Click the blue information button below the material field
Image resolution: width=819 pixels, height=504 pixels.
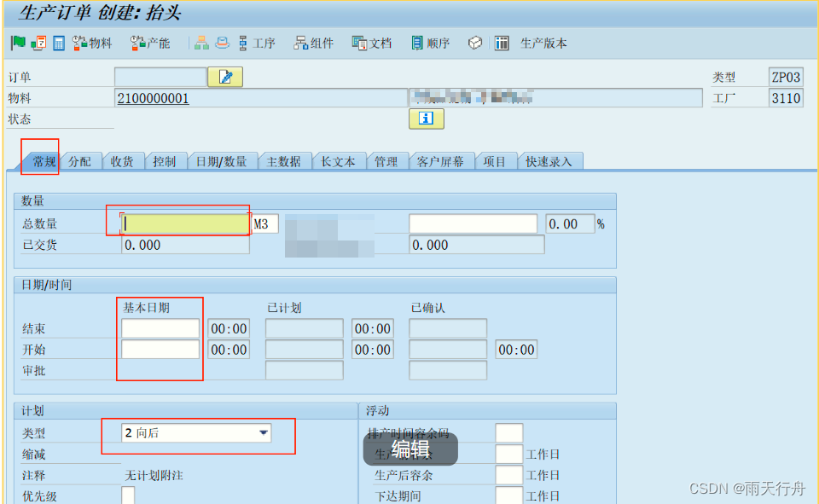[x=426, y=119]
